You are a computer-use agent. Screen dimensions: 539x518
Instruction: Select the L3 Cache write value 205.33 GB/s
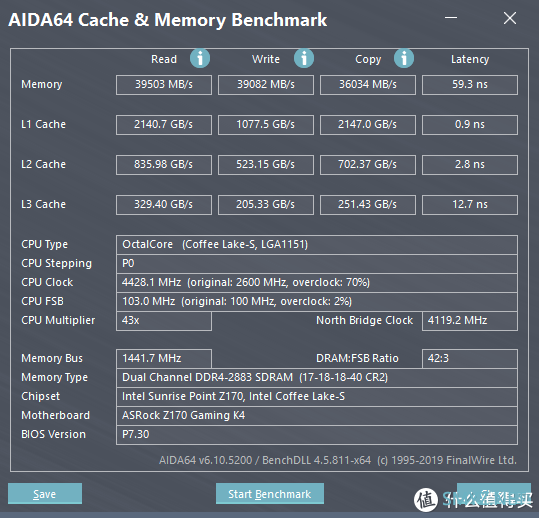point(266,205)
